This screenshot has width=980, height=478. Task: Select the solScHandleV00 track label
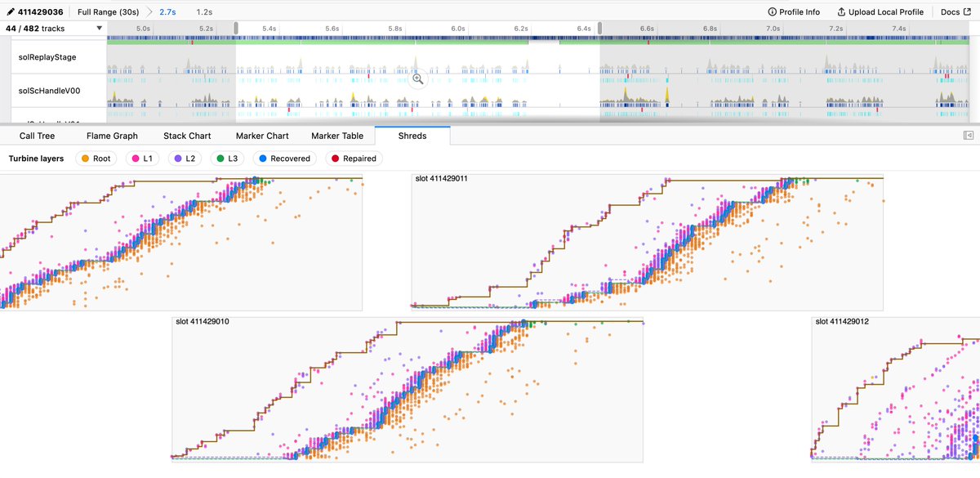51,90
